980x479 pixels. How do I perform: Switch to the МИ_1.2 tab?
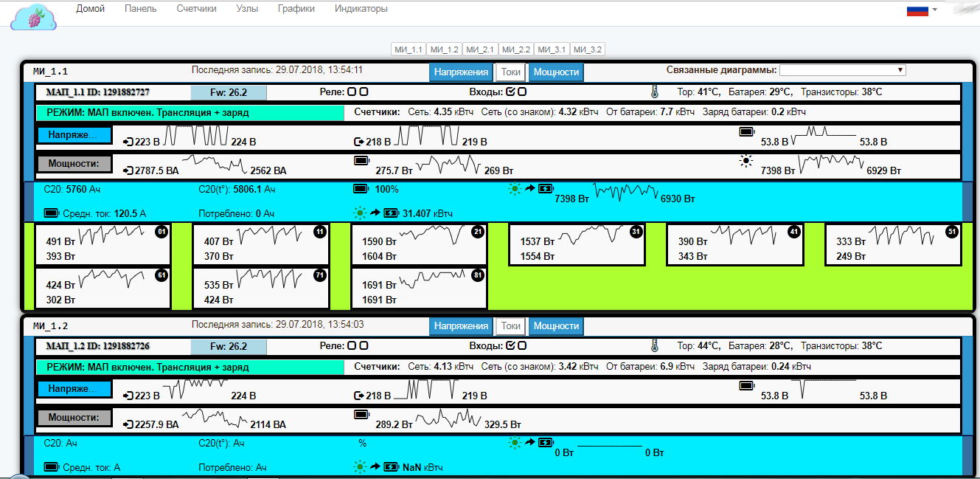[x=444, y=49]
